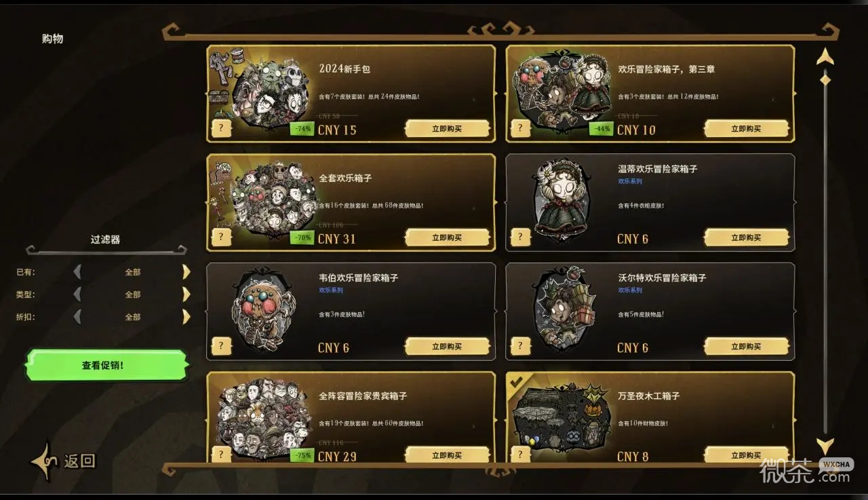
Task: Click the 欢乐系列 link under 温蒂欢乐冒险家箱子
Action: pyautogui.click(x=630, y=181)
